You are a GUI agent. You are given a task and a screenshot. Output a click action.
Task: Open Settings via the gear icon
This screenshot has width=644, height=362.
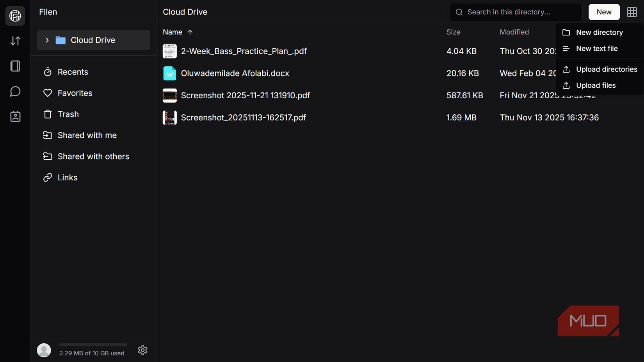point(142,350)
